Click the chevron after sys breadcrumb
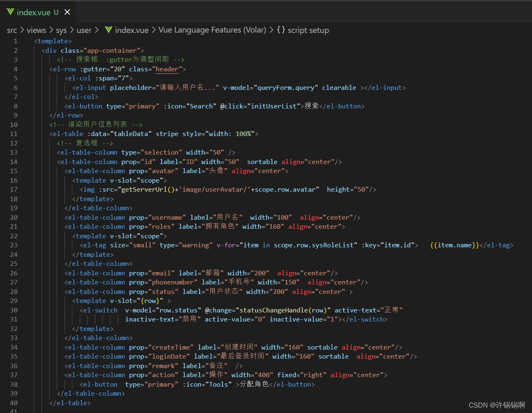Screen dimensions: 532x413 72,30
